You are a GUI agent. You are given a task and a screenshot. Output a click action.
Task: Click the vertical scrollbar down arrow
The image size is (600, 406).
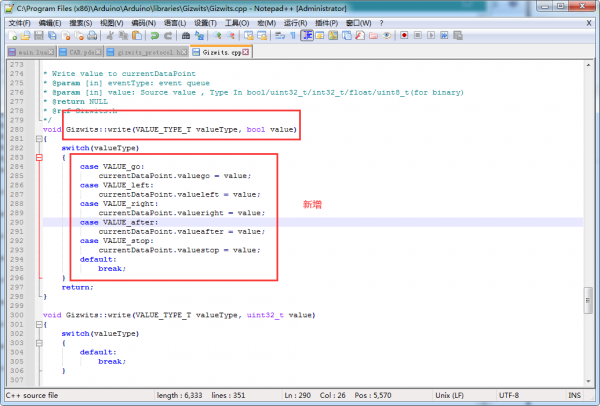(588, 381)
